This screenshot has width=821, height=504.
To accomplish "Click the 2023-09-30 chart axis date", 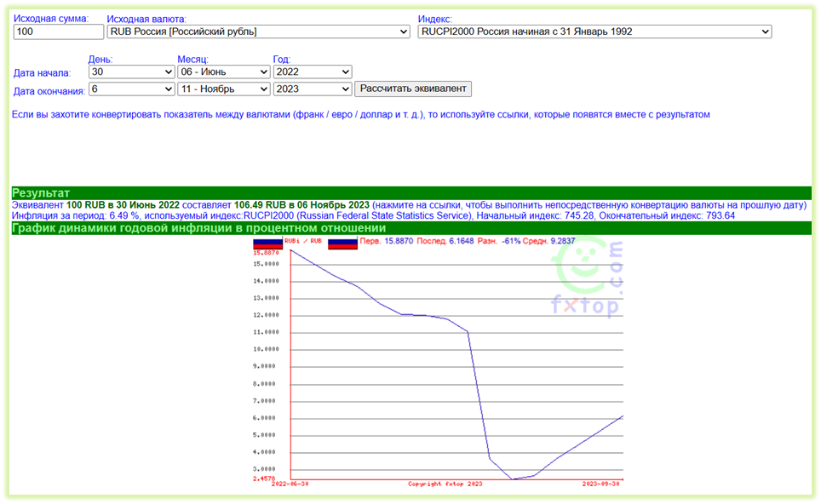I will click(x=601, y=484).
